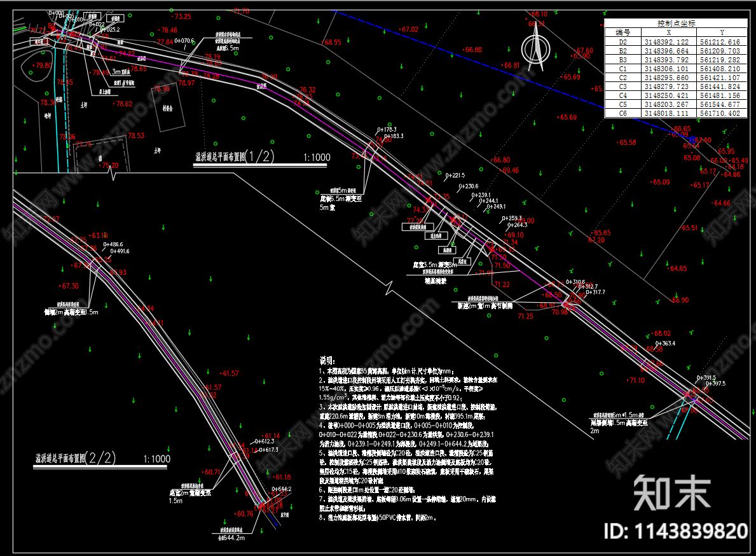Click the station label "0+230.6"
This screenshot has height=556, width=756.
(x=469, y=186)
